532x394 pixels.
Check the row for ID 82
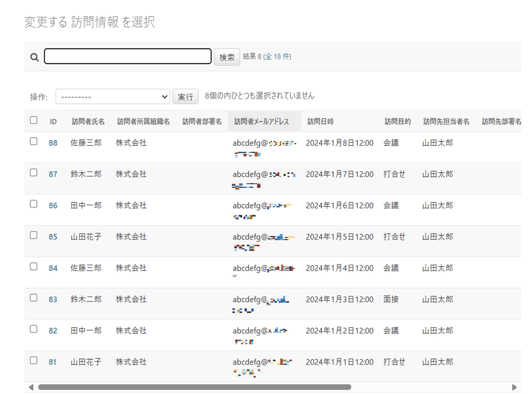pos(34,329)
